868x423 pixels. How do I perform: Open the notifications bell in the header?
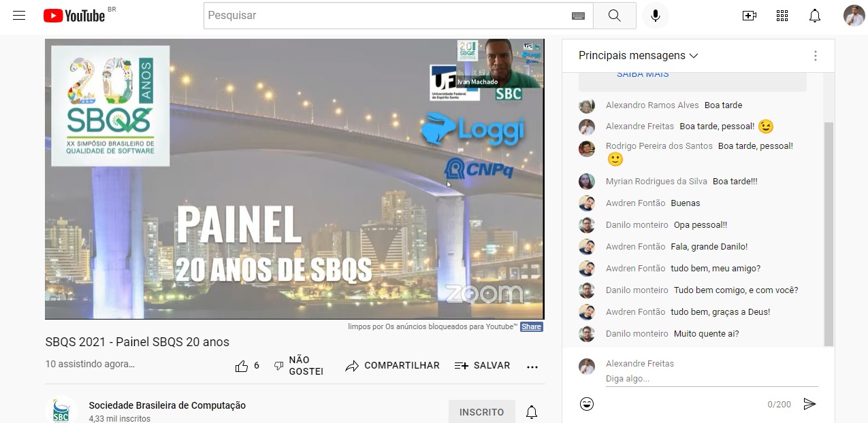pos(814,16)
